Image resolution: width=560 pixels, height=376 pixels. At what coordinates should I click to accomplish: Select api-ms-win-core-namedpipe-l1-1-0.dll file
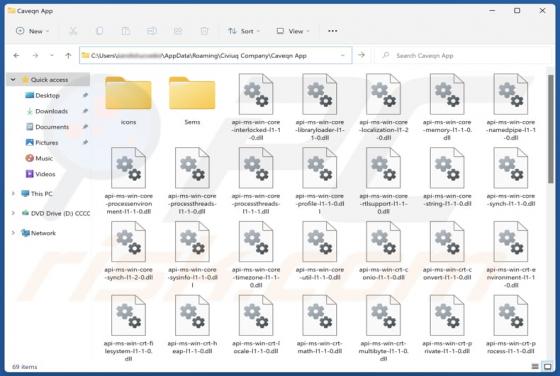(x=511, y=106)
